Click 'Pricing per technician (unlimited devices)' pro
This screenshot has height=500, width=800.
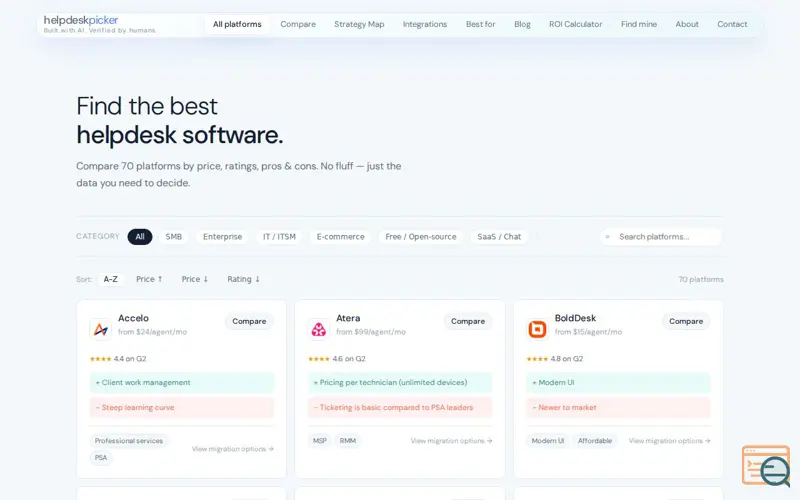coord(400,383)
